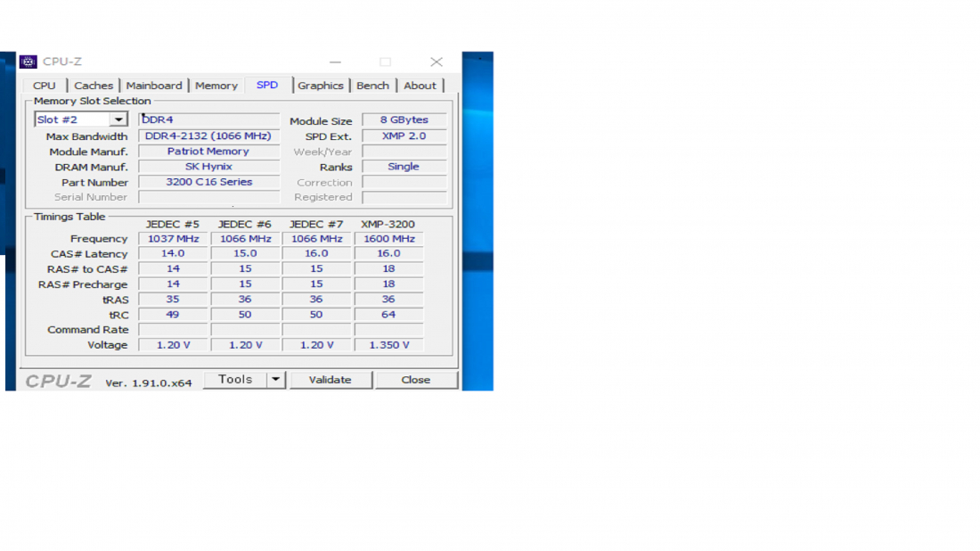Open the Caches tab
Image resolution: width=980 pixels, height=551 pixels.
94,86
